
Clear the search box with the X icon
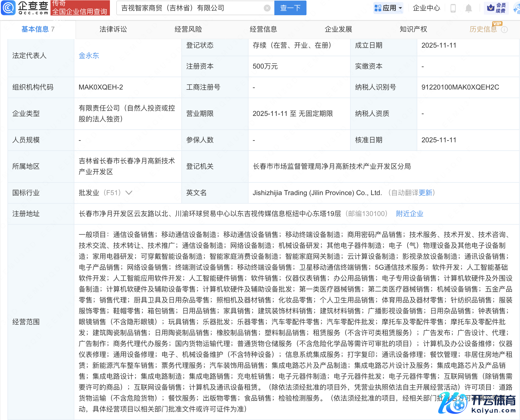click(267, 8)
